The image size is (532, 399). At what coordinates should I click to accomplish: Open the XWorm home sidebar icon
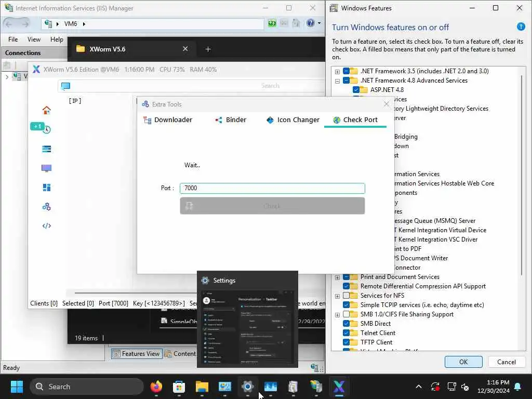point(46,110)
